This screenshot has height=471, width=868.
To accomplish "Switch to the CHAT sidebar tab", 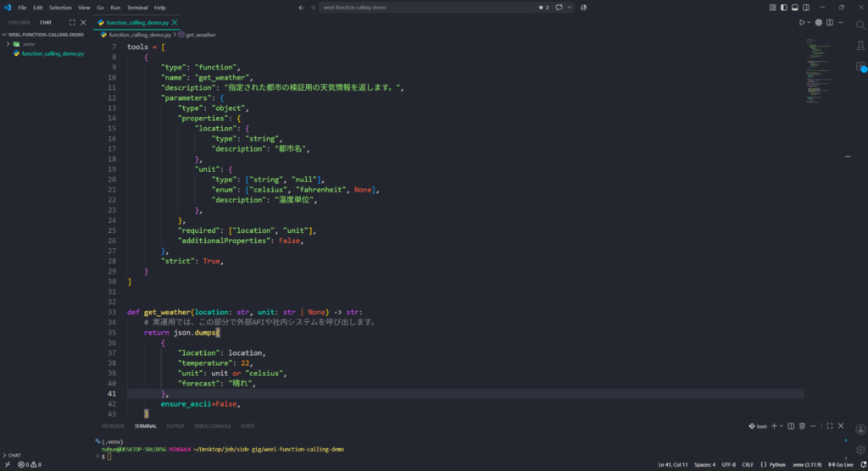I will click(x=46, y=23).
